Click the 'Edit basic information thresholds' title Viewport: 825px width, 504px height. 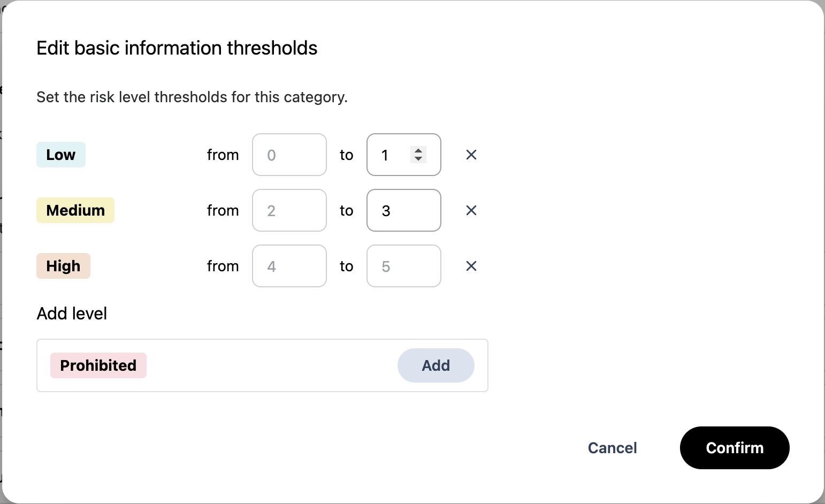[177, 48]
